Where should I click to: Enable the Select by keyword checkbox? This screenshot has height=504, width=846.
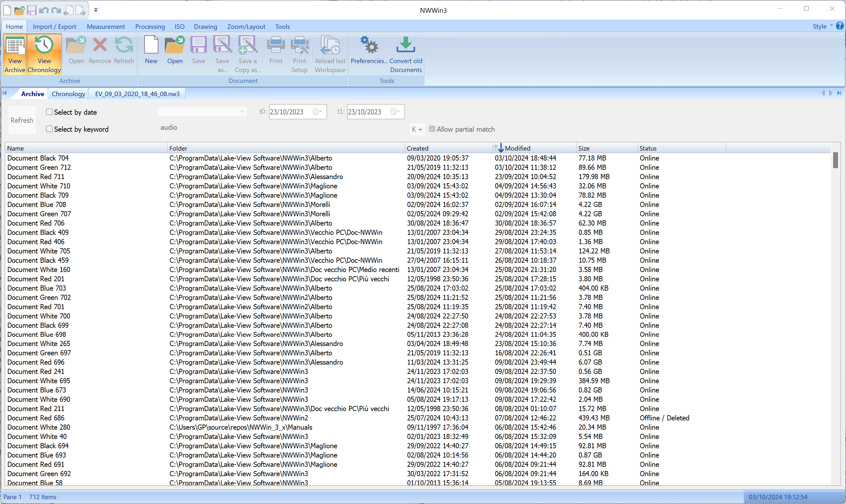pyautogui.click(x=49, y=129)
